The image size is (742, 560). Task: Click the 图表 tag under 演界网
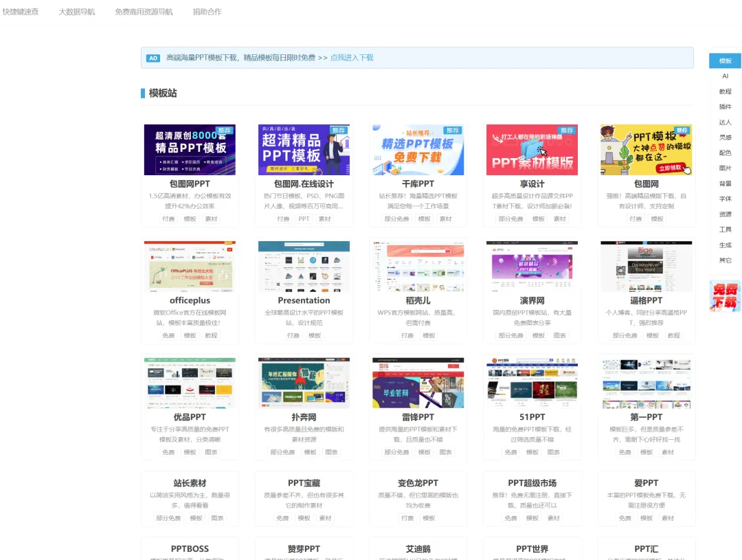click(x=559, y=335)
